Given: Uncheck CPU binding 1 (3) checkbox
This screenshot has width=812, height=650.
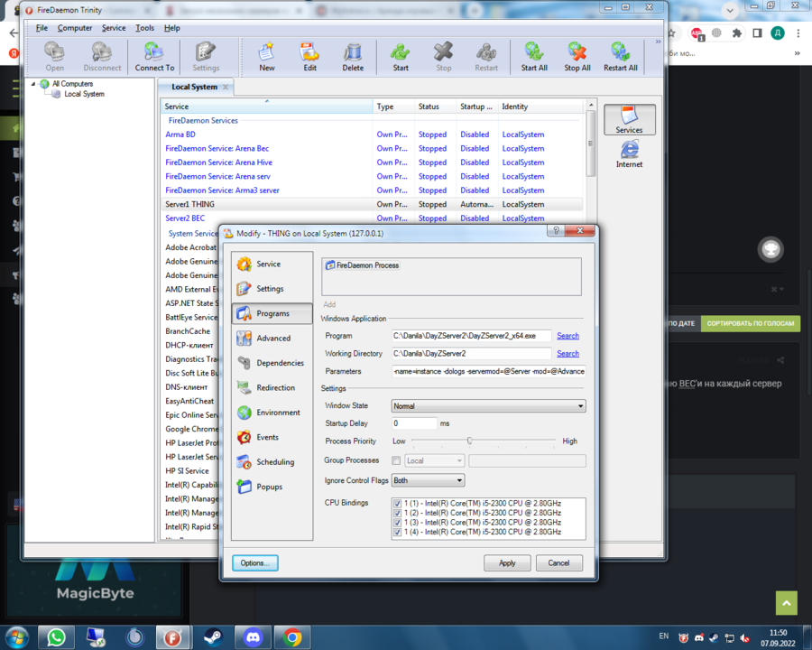Looking at the screenshot, I should pyautogui.click(x=397, y=523).
